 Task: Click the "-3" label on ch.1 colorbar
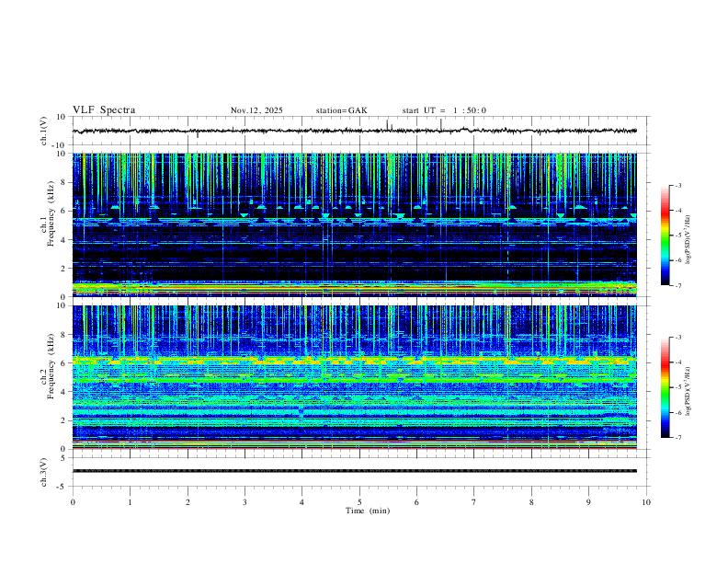coord(677,185)
